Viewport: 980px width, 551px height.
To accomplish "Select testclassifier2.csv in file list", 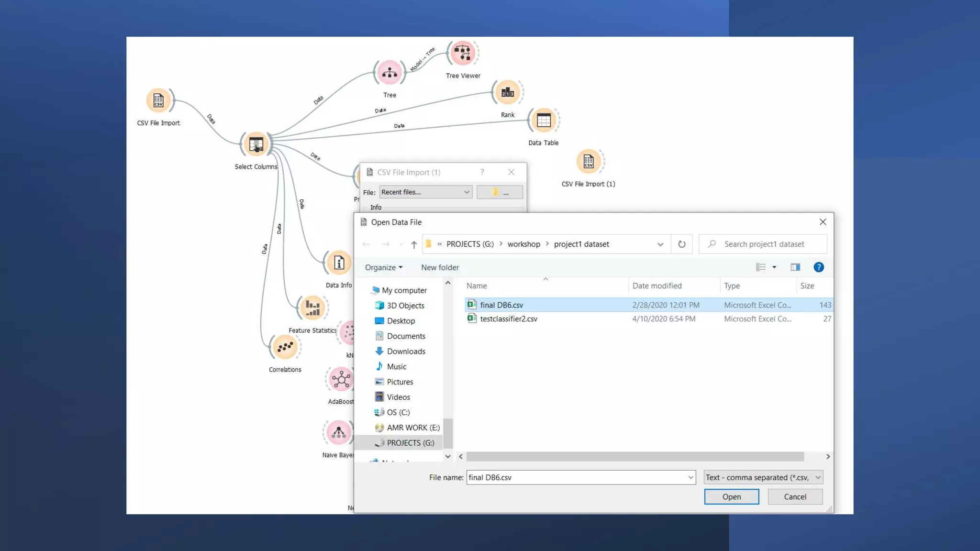I will (508, 319).
